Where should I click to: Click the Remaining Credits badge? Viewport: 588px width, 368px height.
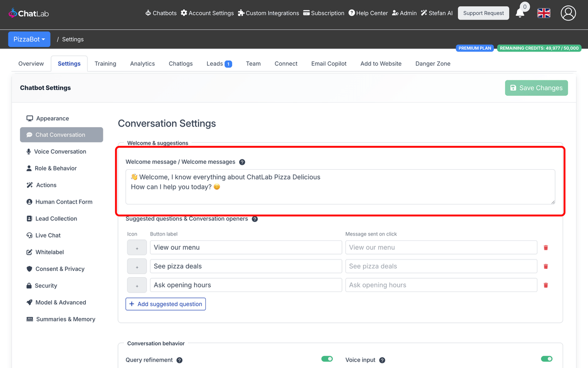point(539,49)
